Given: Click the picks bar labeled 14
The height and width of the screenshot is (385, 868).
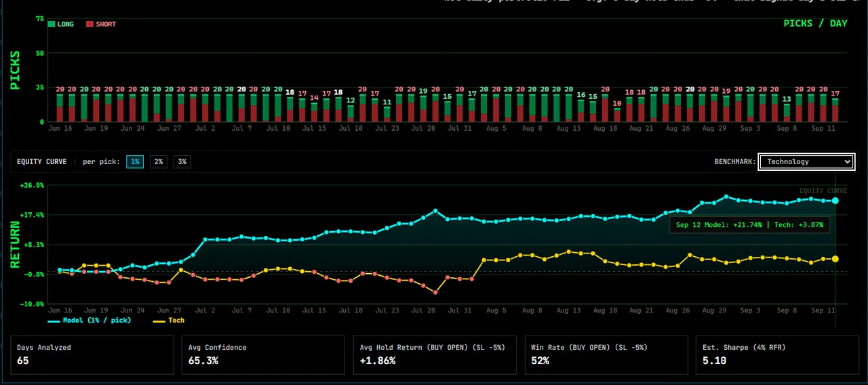Looking at the screenshot, I should click(x=314, y=112).
